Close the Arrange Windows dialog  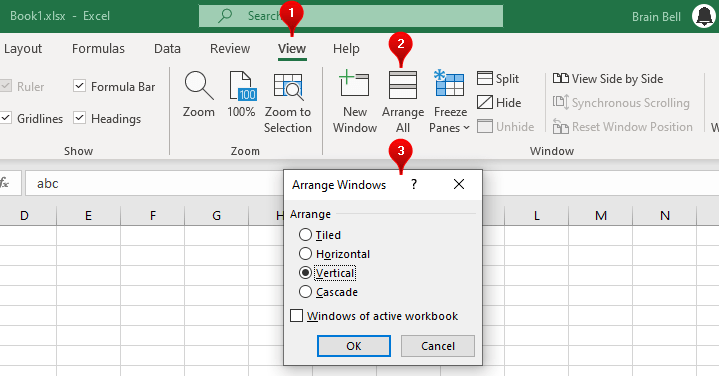pos(459,184)
